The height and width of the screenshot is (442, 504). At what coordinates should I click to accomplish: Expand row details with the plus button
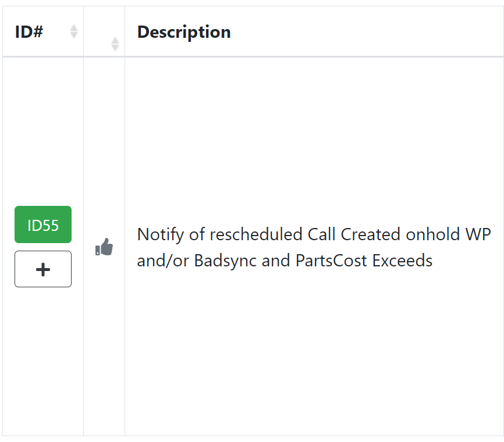[x=43, y=269]
